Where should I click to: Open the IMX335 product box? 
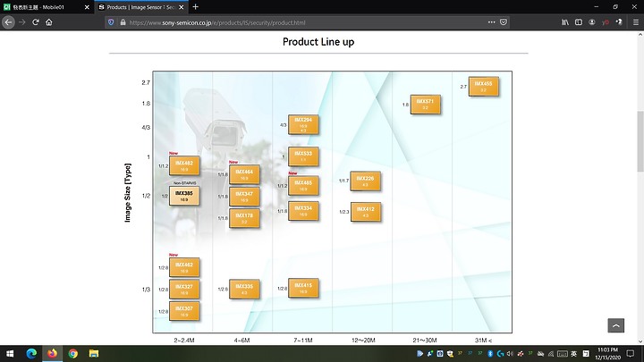(x=244, y=289)
